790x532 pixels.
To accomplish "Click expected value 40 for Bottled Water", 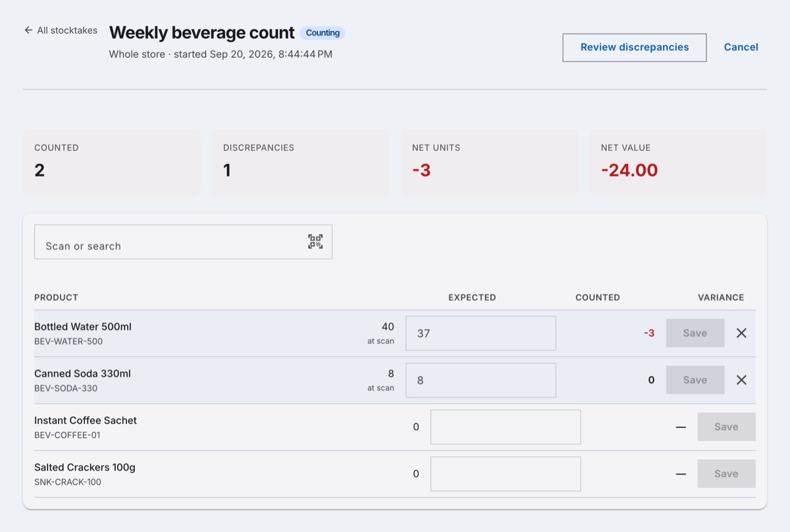I will click(388, 327).
